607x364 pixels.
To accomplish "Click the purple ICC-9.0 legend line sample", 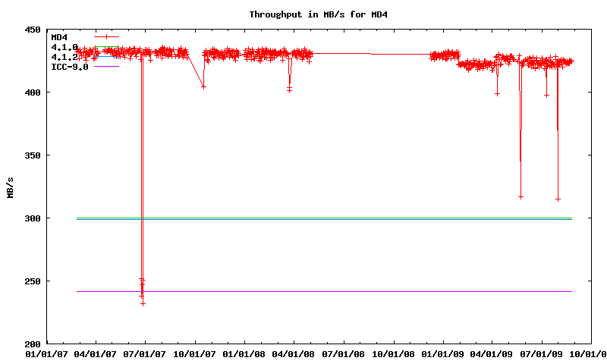I will (x=107, y=67).
